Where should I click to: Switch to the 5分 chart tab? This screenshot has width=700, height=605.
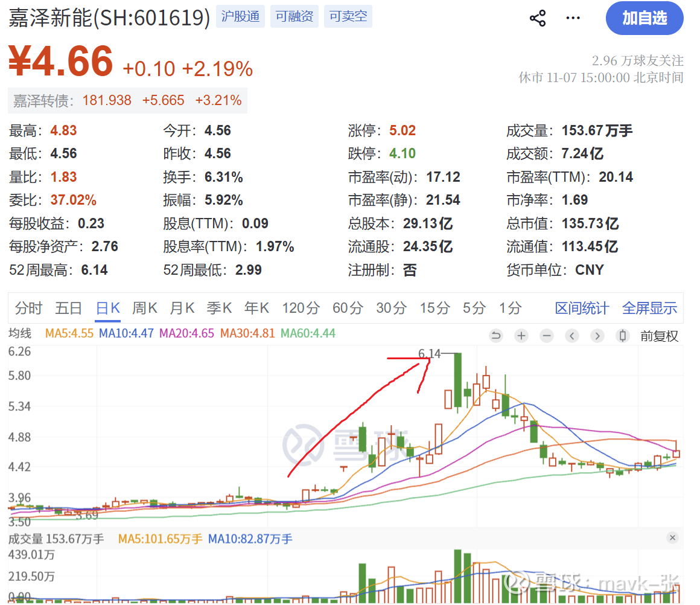[x=474, y=308]
